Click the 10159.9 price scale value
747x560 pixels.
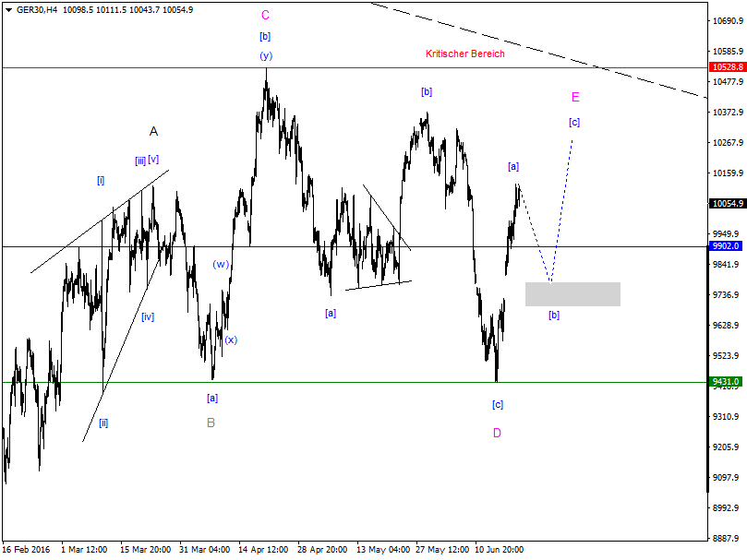coord(728,173)
